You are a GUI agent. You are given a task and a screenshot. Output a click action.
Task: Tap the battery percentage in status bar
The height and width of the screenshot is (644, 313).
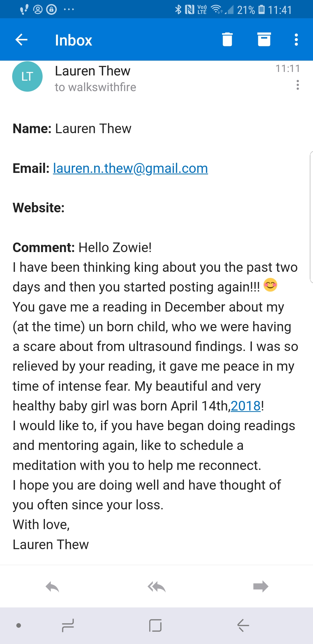(246, 10)
